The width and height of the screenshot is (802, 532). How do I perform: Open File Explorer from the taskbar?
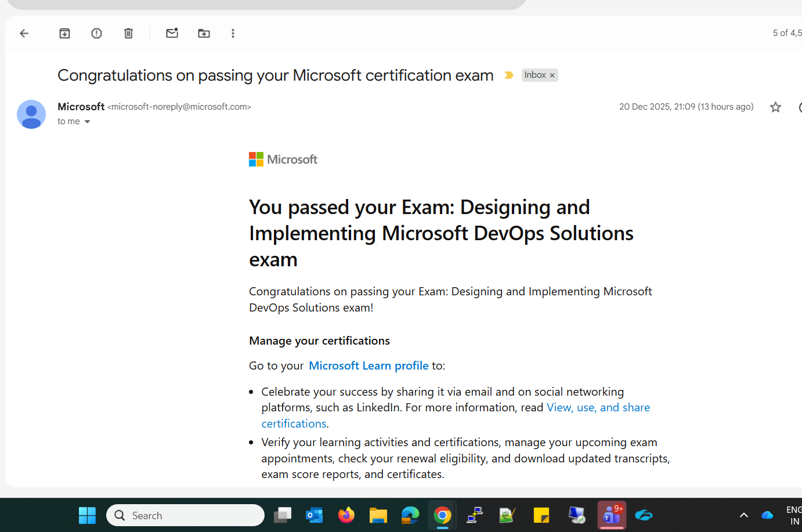(378, 515)
